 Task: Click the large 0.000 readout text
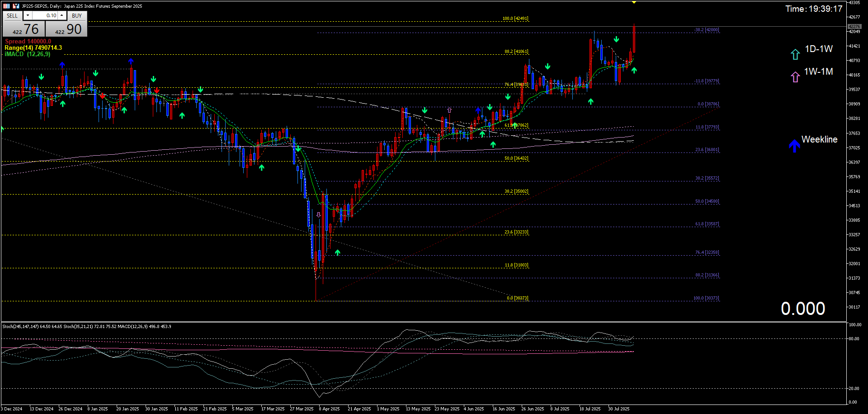(803, 309)
